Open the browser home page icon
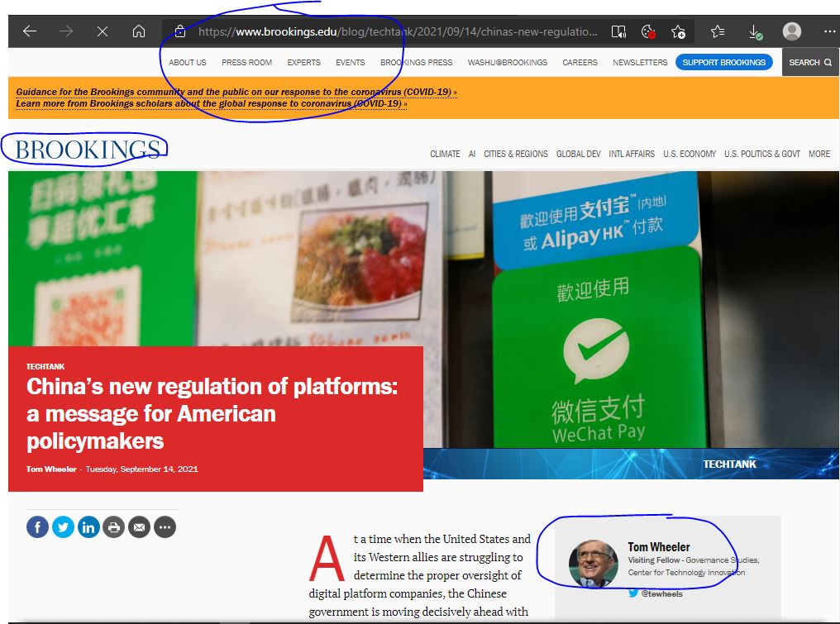This screenshot has height=624, width=840. [x=139, y=31]
